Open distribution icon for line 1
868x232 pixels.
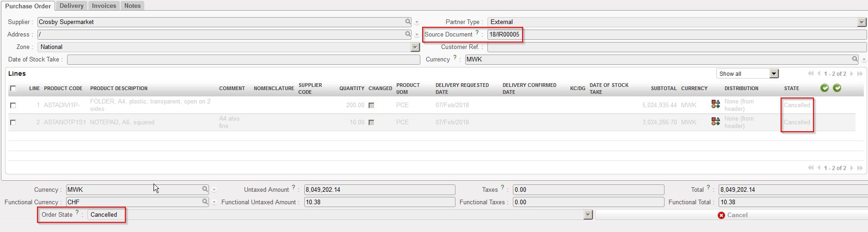[715, 104]
